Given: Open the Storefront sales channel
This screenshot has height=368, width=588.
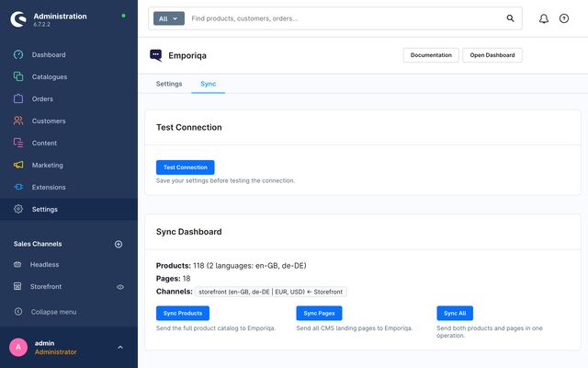Looking at the screenshot, I should point(46,286).
